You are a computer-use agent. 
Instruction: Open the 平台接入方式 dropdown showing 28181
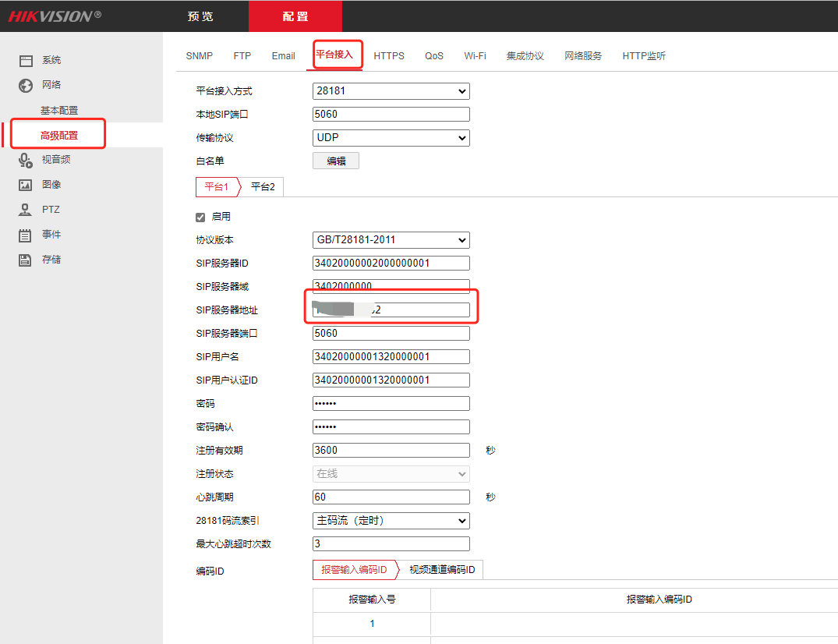click(x=391, y=91)
